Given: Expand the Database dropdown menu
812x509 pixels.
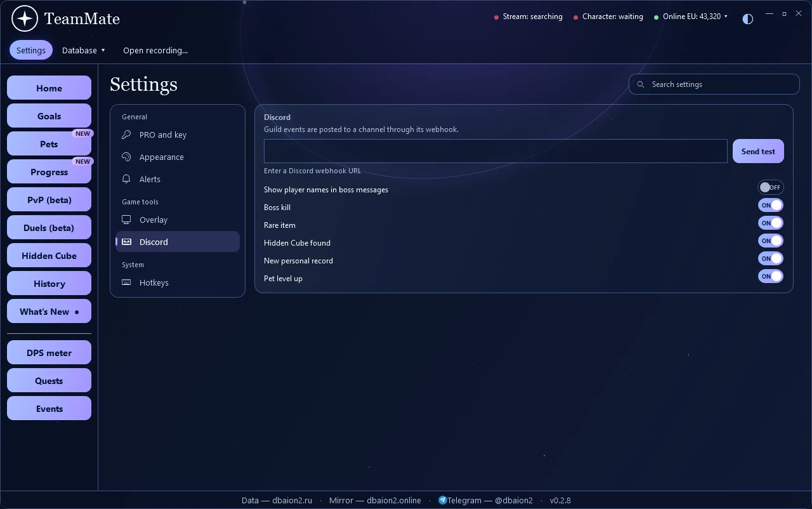Looking at the screenshot, I should (84, 50).
